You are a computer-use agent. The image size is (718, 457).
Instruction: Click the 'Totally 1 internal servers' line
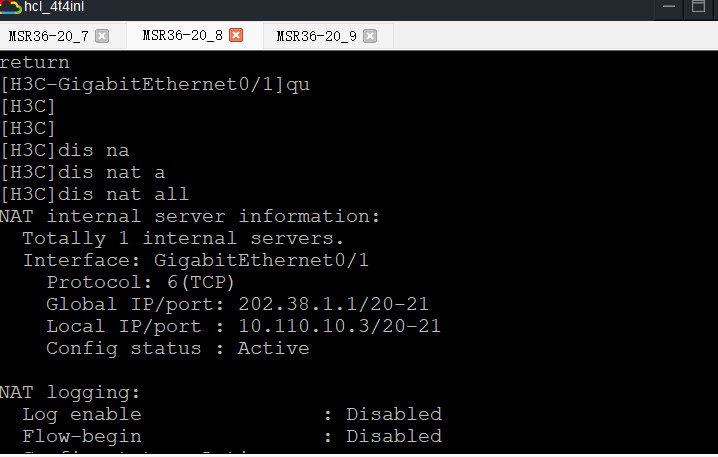coord(183,238)
